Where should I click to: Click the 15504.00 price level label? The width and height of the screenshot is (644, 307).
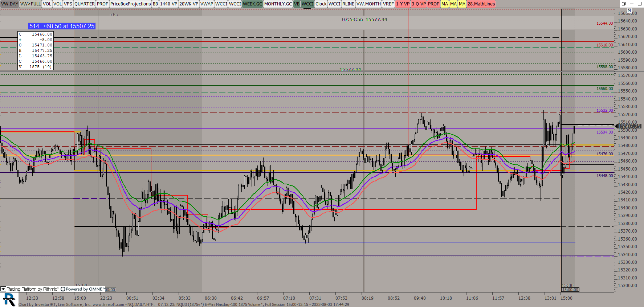pyautogui.click(x=604, y=132)
